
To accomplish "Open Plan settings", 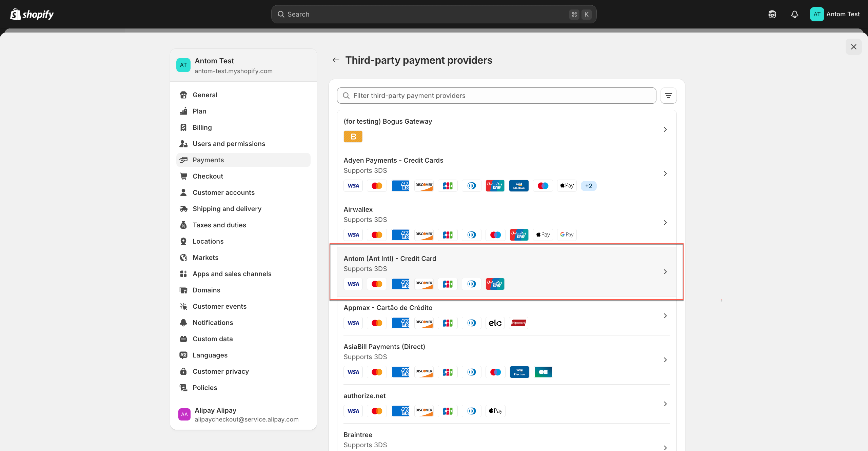I will [x=243, y=111].
